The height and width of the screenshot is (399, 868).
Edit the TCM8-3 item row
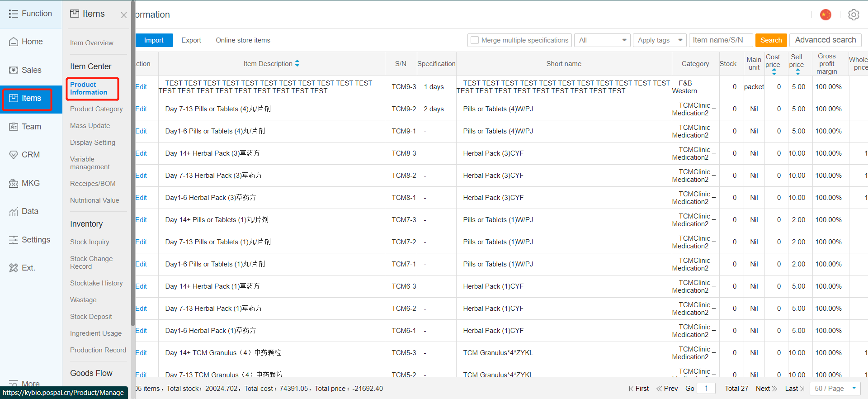pyautogui.click(x=141, y=153)
